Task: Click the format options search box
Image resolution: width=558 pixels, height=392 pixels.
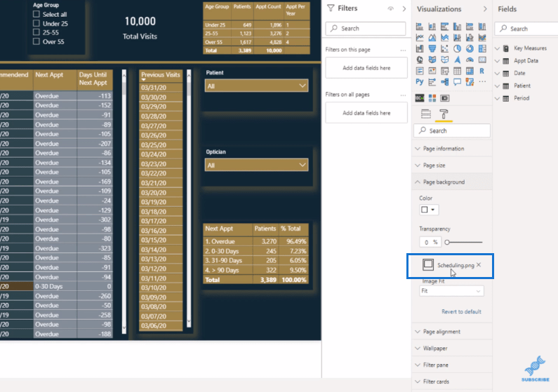Action: tap(451, 131)
